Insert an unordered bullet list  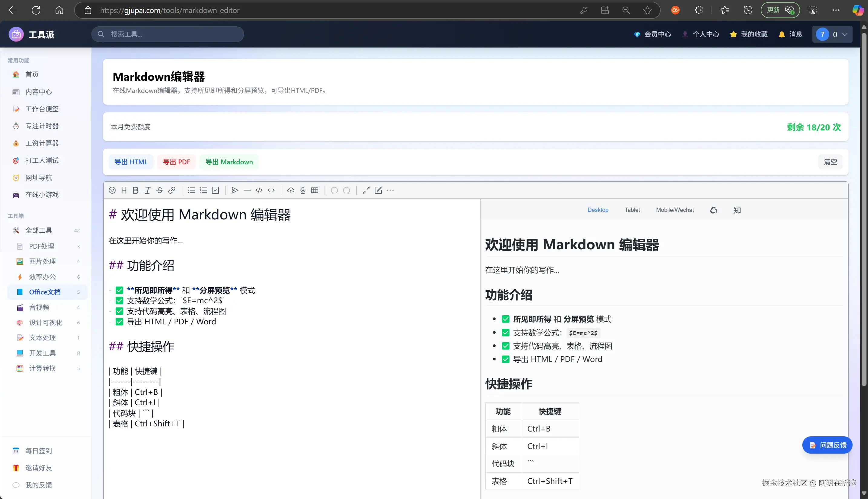point(191,190)
